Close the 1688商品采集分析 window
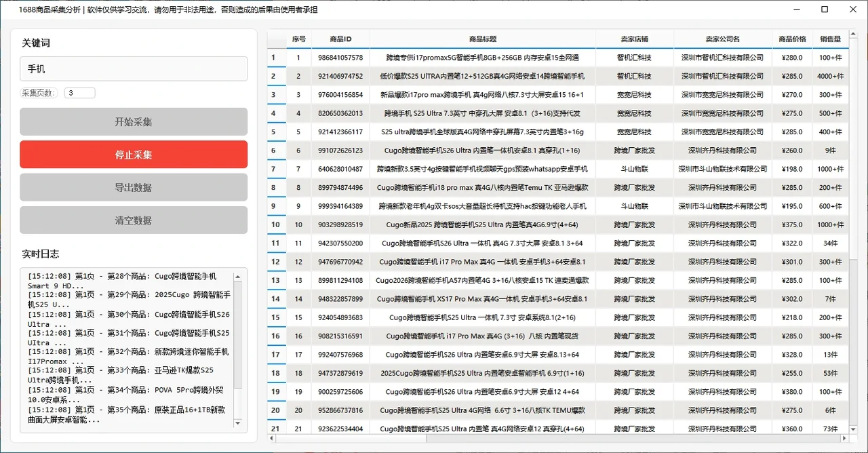 (853, 9)
